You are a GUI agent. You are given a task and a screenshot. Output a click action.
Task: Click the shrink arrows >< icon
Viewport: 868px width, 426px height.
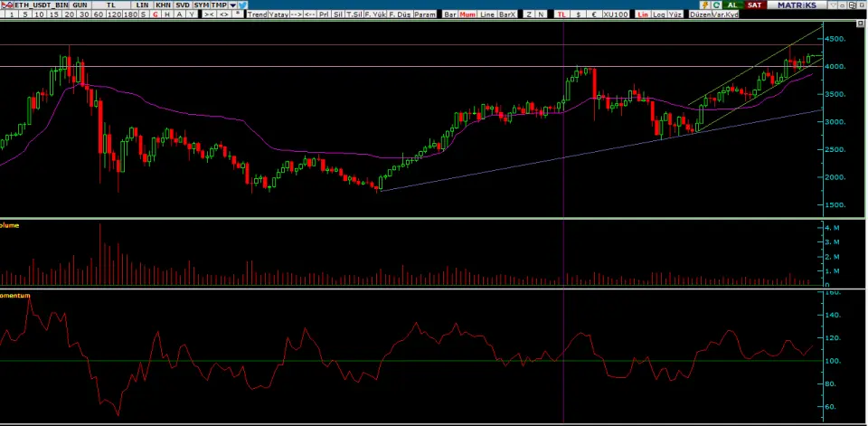click(x=209, y=15)
